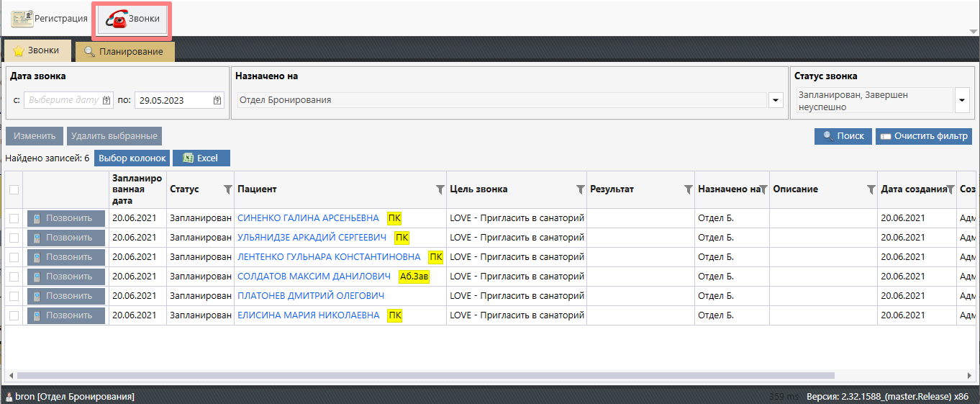Open the Статус звонка dropdown

962,100
